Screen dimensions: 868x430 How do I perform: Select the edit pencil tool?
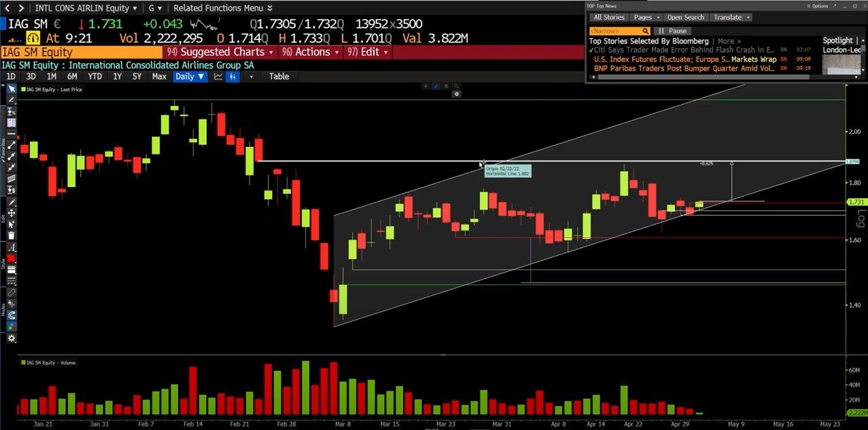12,203
